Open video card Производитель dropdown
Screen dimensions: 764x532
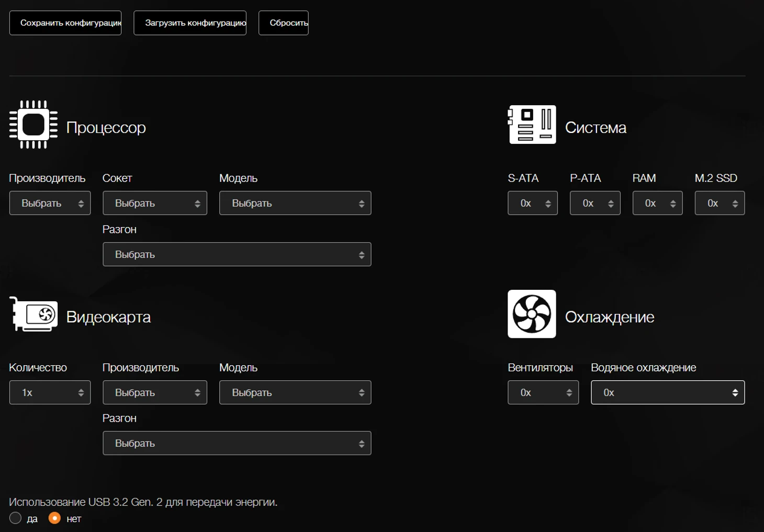[x=154, y=392]
